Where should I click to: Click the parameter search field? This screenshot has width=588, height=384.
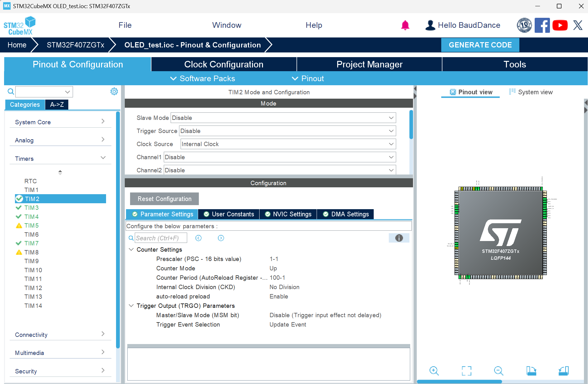tap(161, 238)
